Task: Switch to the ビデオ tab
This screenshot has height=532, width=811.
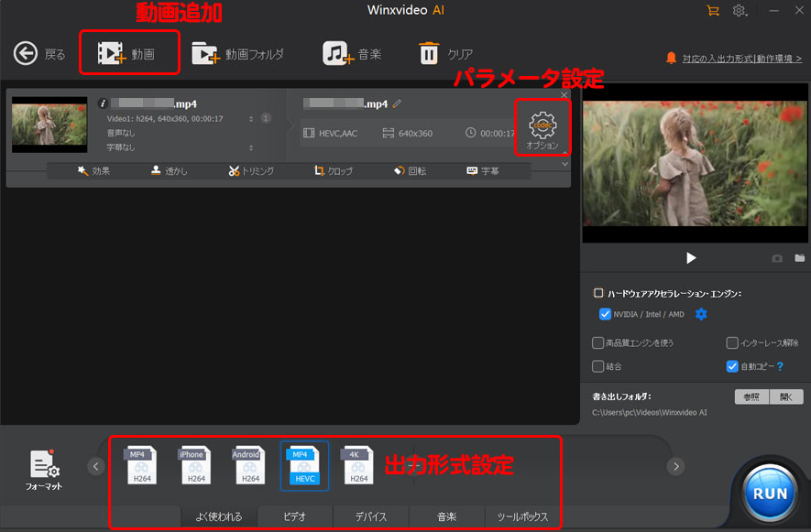Action: coord(294,516)
